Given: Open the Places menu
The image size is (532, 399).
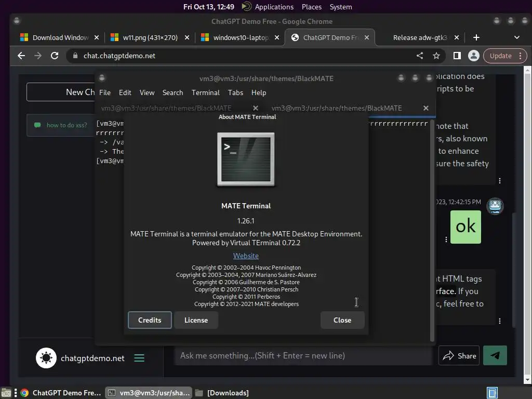Looking at the screenshot, I should click(312, 7).
